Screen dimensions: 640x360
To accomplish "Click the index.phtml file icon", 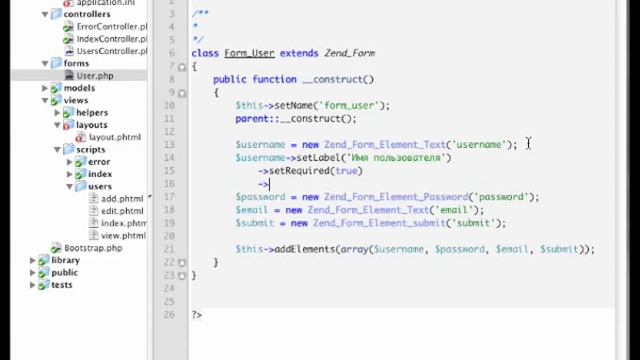I will coord(94,223).
